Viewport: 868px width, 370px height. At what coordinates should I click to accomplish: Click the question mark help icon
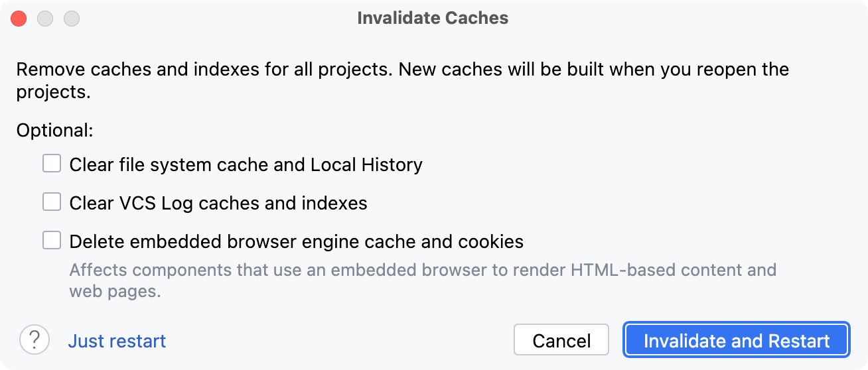[x=35, y=340]
